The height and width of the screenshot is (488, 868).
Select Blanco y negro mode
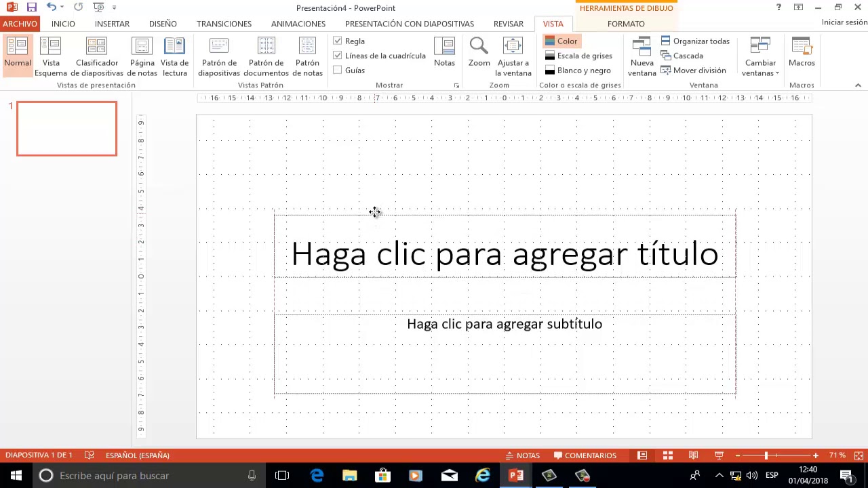578,70
